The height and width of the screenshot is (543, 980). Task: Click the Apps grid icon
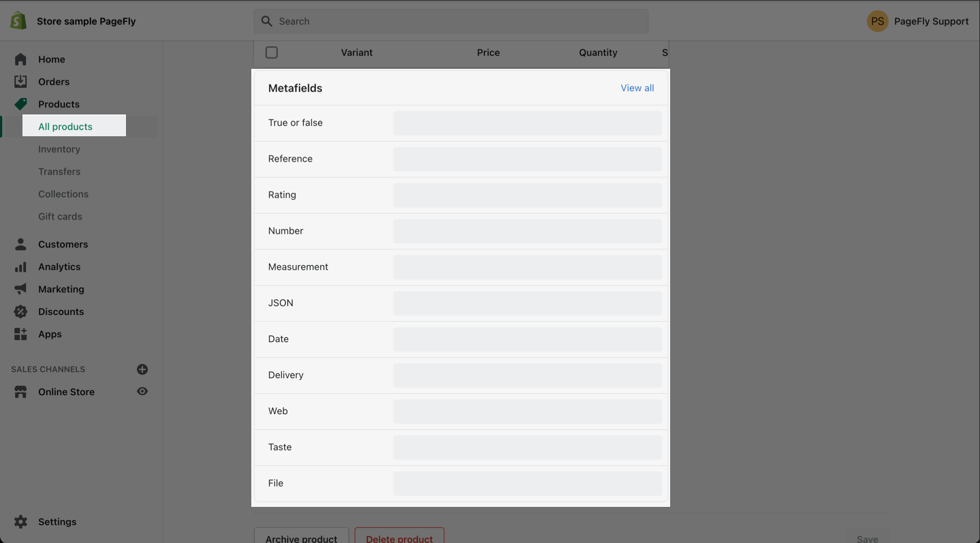click(x=20, y=334)
